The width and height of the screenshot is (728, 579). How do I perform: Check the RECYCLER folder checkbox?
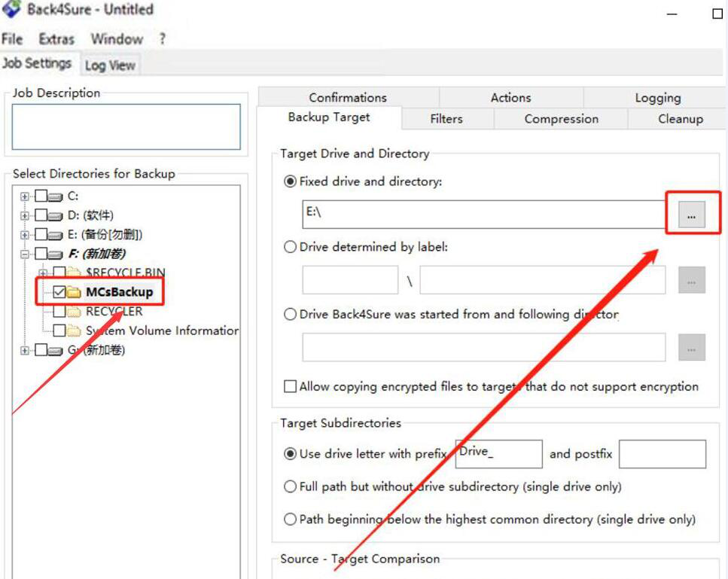pos(59,311)
